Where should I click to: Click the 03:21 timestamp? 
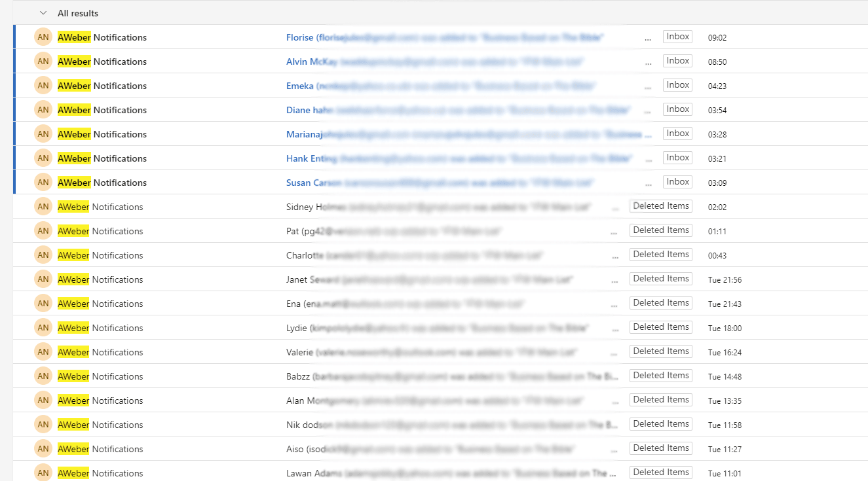coord(717,159)
